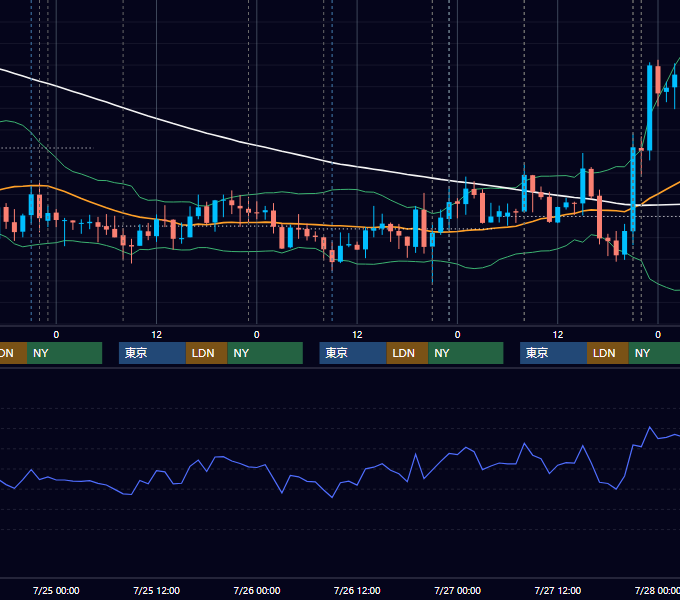Viewport: 680px width, 600px height.
Task: Click the 7/28 00:00 date label
Action: [657, 590]
